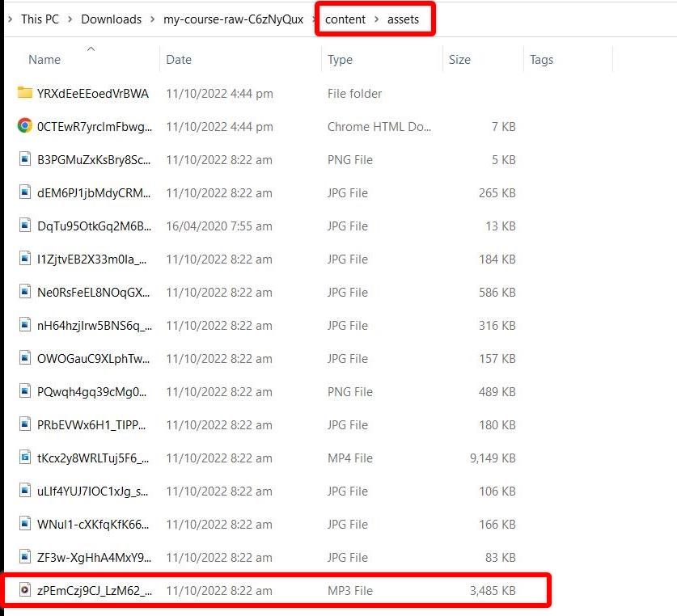Click the dEM6PJ1jbMdyCRM JPG file icon
The width and height of the screenshot is (677, 616).
pos(25,192)
